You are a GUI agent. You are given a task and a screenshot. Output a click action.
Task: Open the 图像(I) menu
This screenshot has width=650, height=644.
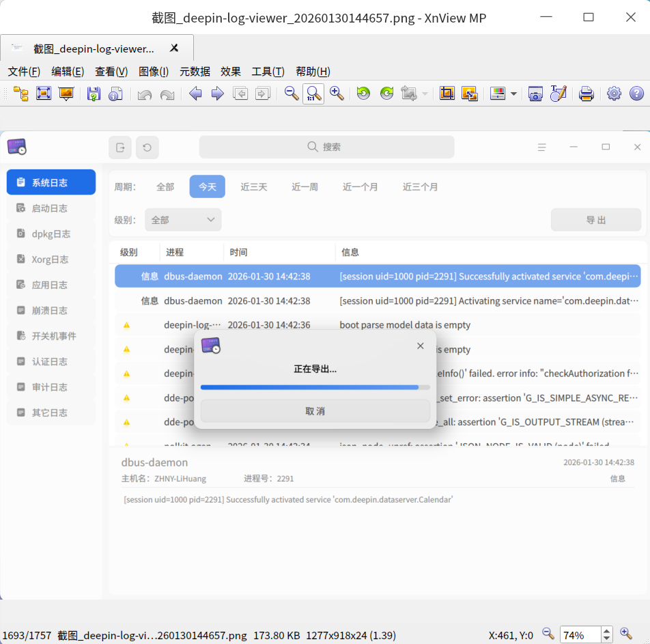tap(154, 71)
